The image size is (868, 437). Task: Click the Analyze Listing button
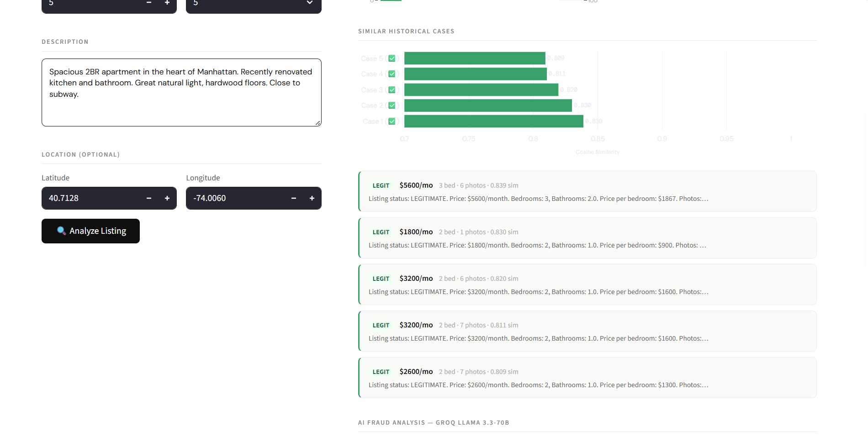tap(90, 231)
